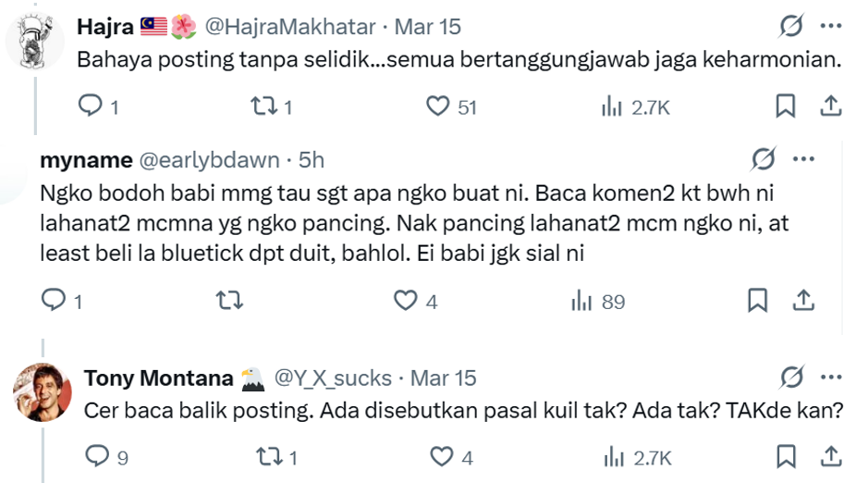Screen dimensions: 868x483
Task: Like Hajra's post with 51 likes
Action: (x=437, y=107)
